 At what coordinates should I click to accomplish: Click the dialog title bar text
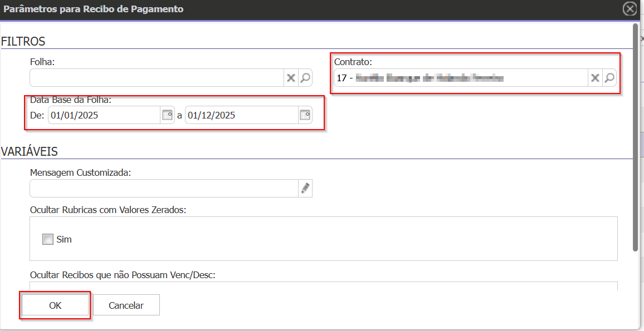pos(94,9)
